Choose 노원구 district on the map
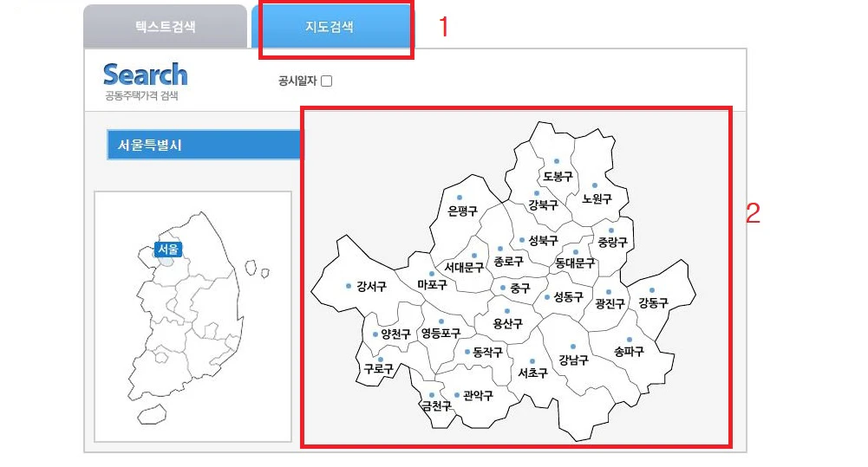Screen dimensions: 868x467 pyautogui.click(x=597, y=199)
